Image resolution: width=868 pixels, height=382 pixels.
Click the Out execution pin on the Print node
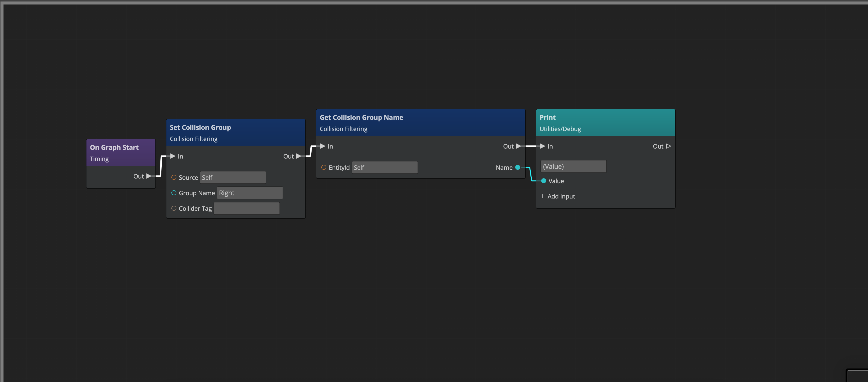(x=669, y=146)
